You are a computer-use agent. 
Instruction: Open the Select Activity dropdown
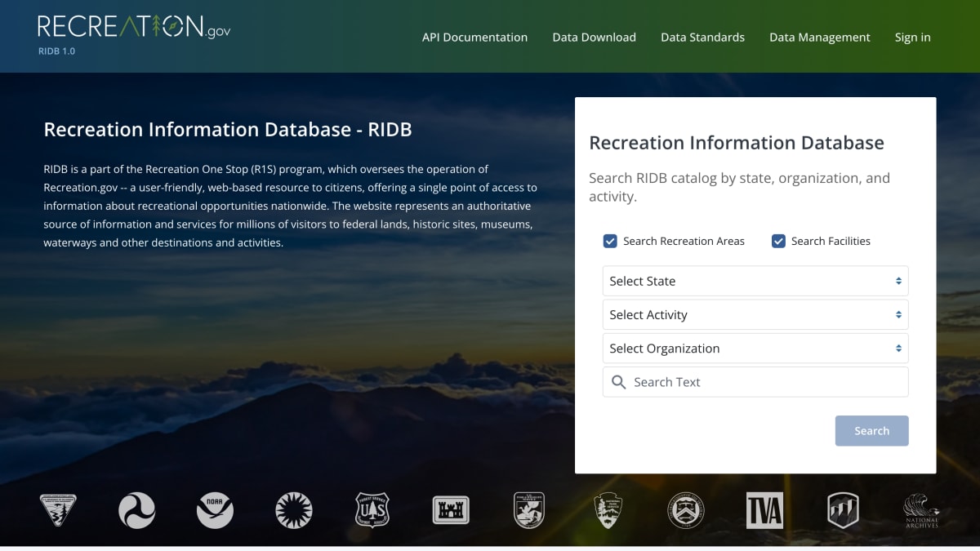(755, 314)
